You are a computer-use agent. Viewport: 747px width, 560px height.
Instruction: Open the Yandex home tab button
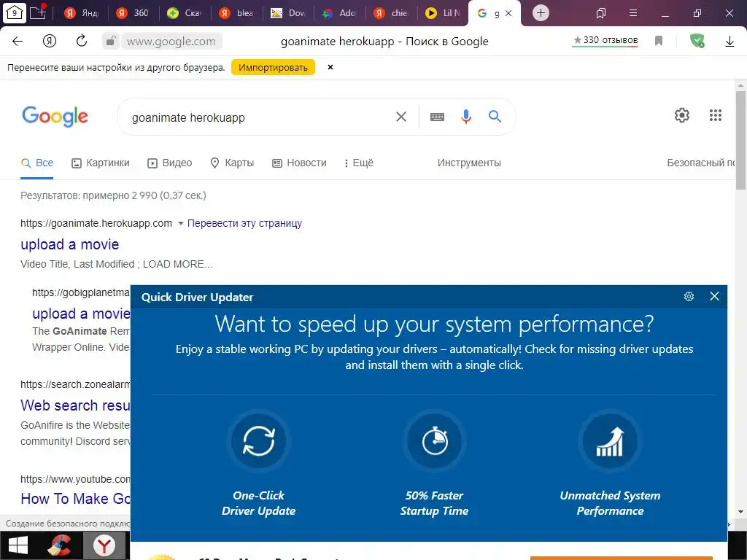click(x=15, y=13)
